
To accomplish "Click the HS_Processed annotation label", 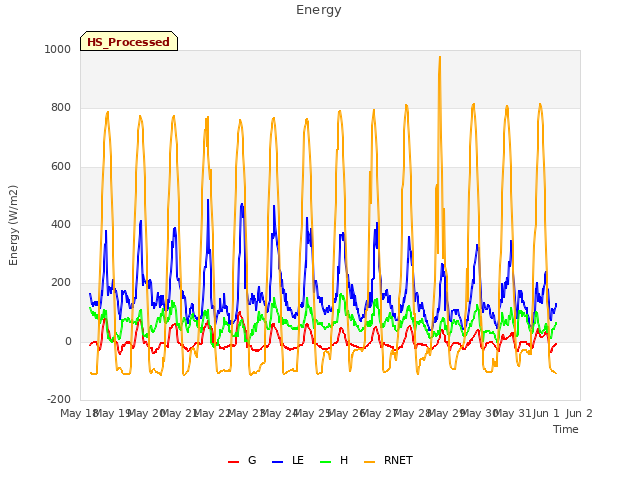I will point(129,41).
